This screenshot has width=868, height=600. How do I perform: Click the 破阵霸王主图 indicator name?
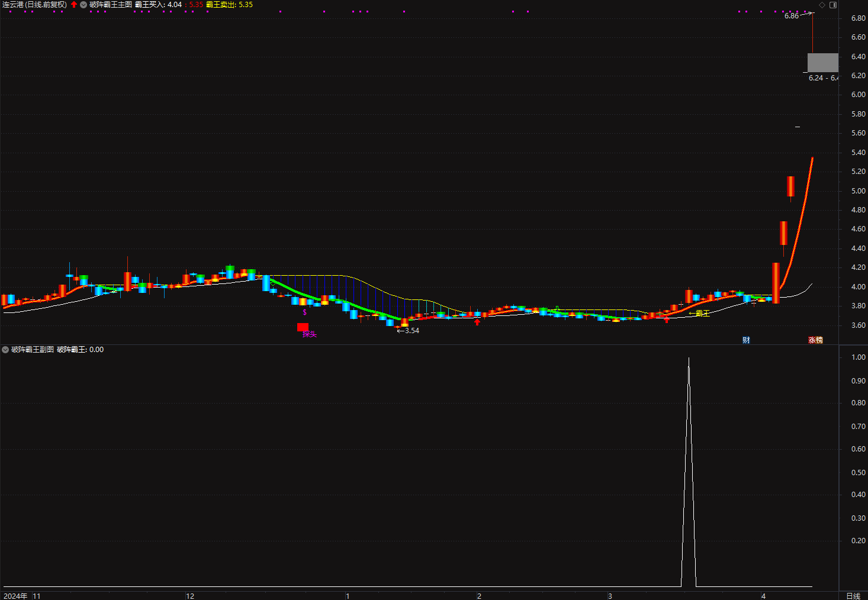[111, 5]
